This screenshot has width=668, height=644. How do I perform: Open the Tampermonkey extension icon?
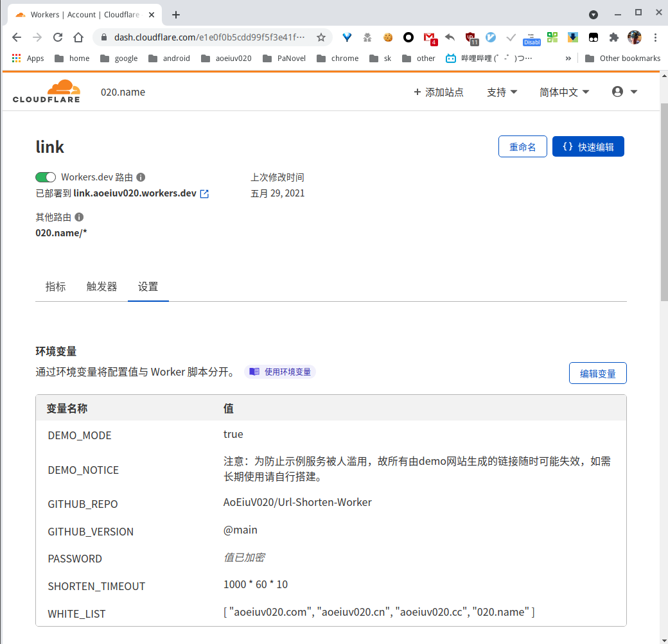593,37
